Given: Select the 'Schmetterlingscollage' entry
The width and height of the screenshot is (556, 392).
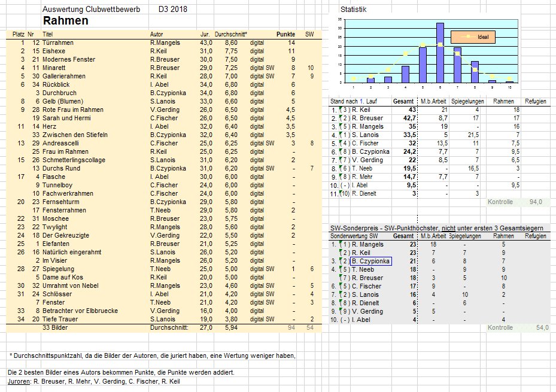Looking at the screenshot, I should coord(74,160).
